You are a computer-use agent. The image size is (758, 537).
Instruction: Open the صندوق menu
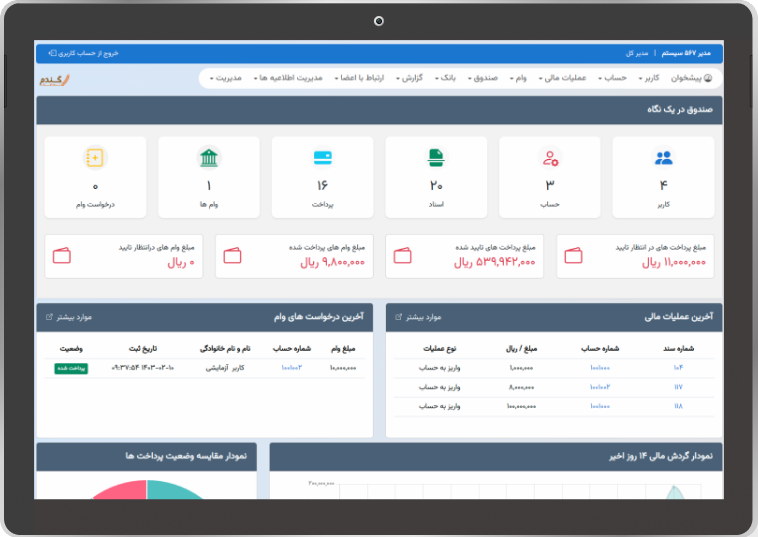point(482,78)
